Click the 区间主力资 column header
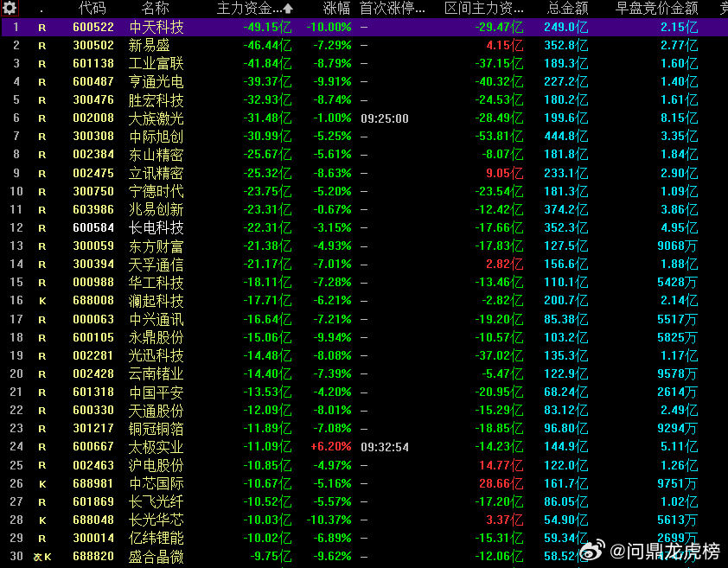 pos(484,8)
